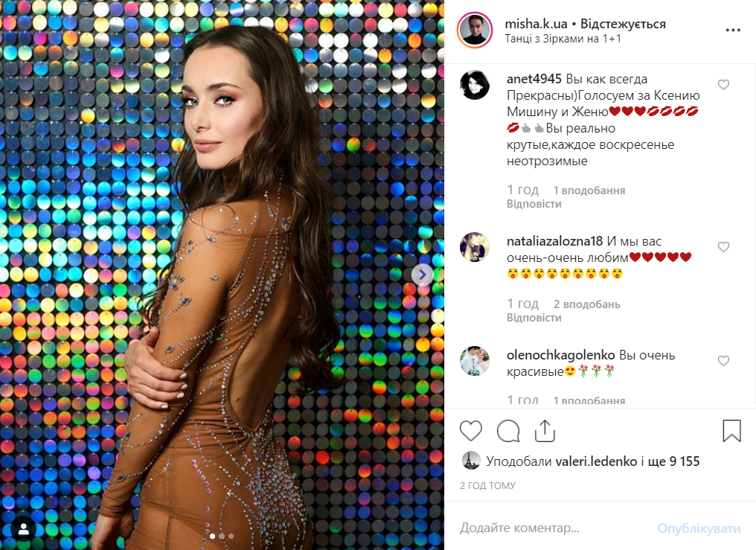This screenshot has width=756, height=550.
Task: Open olenochkagolenko profile picture
Action: (475, 360)
